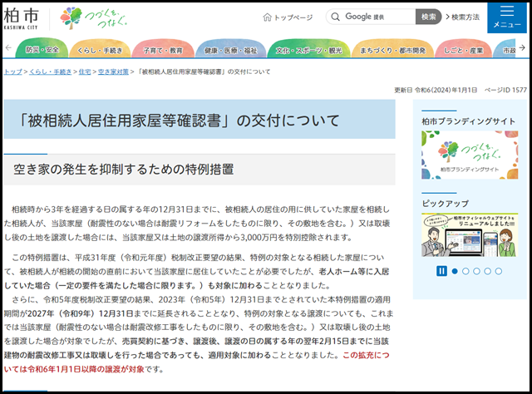Click the 空き家対策 breadcrumb link

pyautogui.click(x=113, y=71)
